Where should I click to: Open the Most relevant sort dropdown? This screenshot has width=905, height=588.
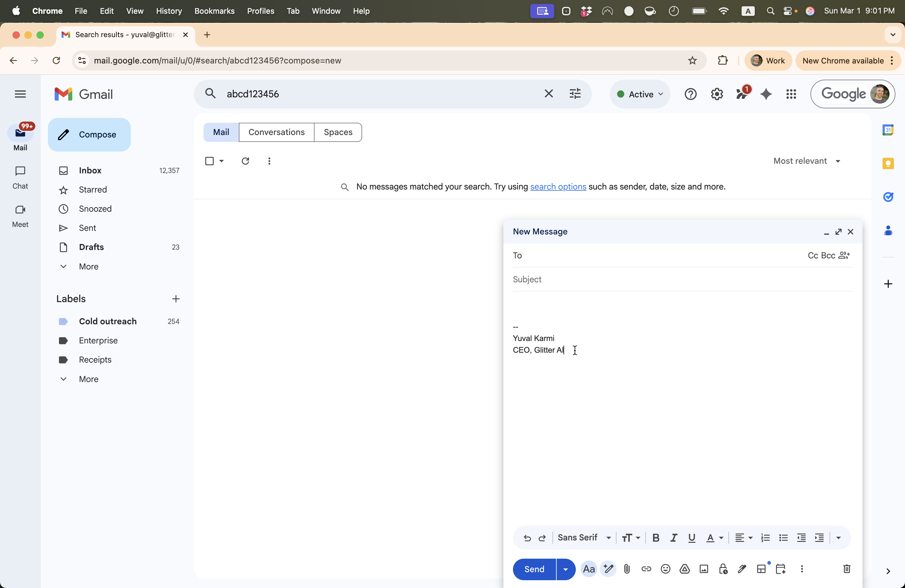807,161
